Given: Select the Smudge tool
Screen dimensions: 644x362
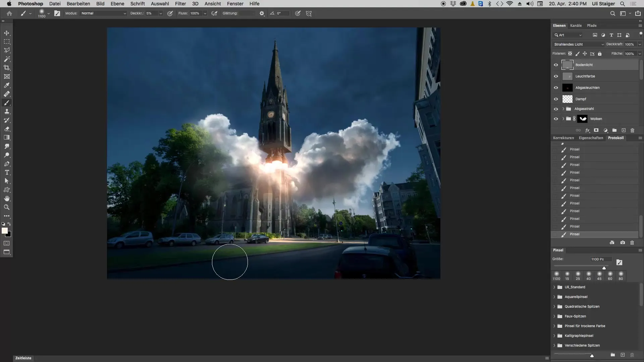Looking at the screenshot, I should pos(7,146).
